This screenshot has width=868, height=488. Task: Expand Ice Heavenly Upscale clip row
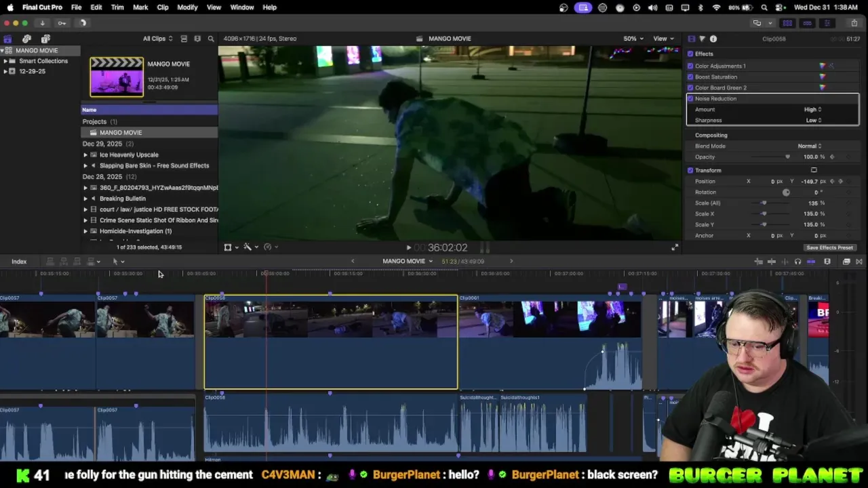85,155
